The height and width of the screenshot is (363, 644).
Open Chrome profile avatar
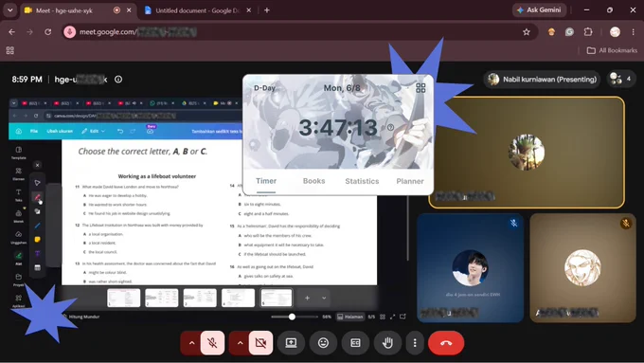tap(615, 32)
